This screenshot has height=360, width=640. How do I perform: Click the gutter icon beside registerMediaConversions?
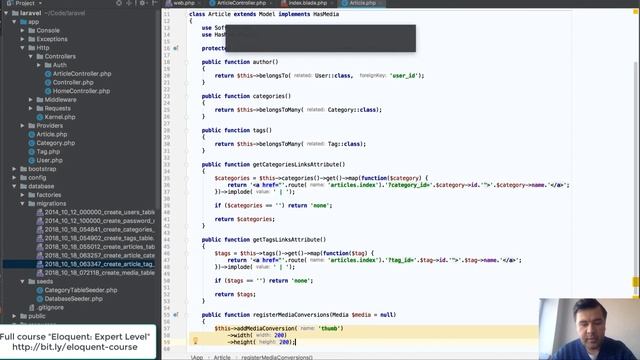(x=176, y=315)
